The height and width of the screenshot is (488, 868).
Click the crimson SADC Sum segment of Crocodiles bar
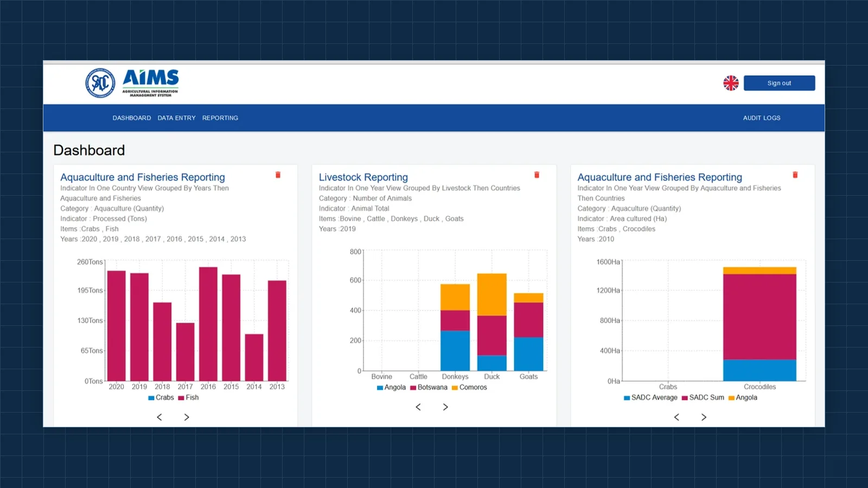(759, 317)
